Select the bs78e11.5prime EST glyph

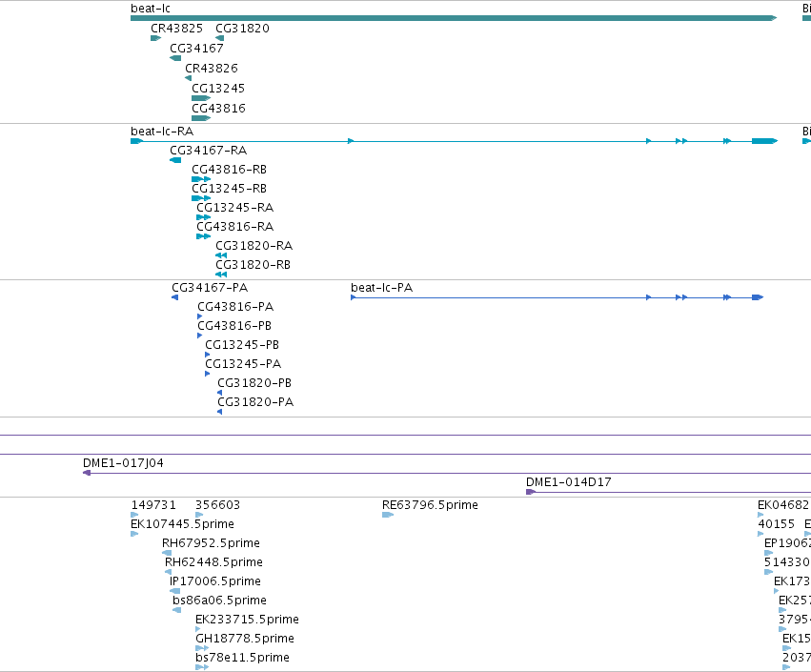coord(202,667)
